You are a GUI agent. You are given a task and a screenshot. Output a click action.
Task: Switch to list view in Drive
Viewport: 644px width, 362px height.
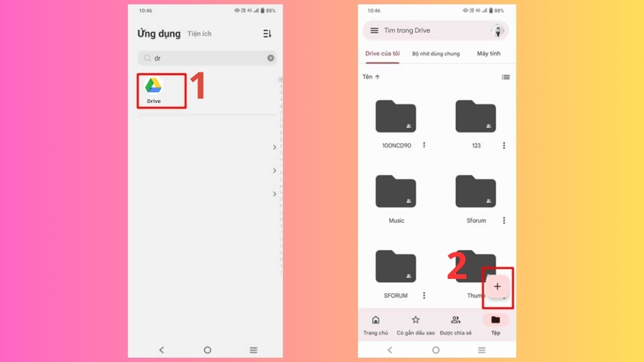[505, 77]
